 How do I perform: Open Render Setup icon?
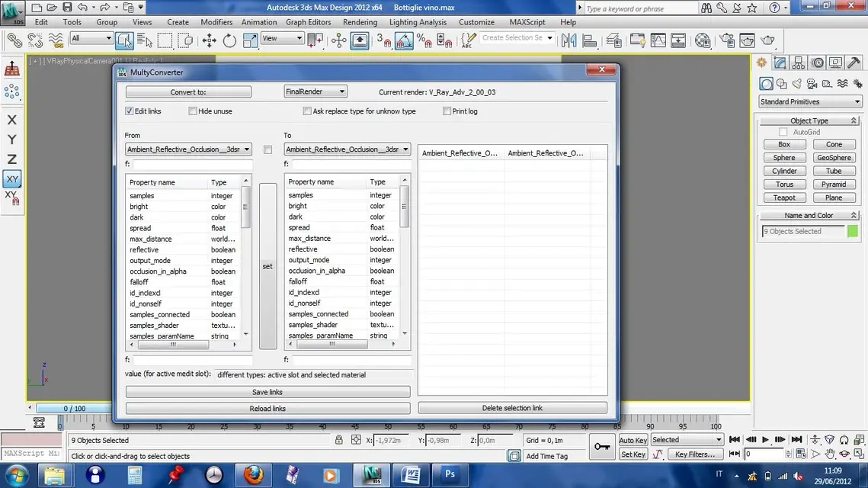click(727, 40)
